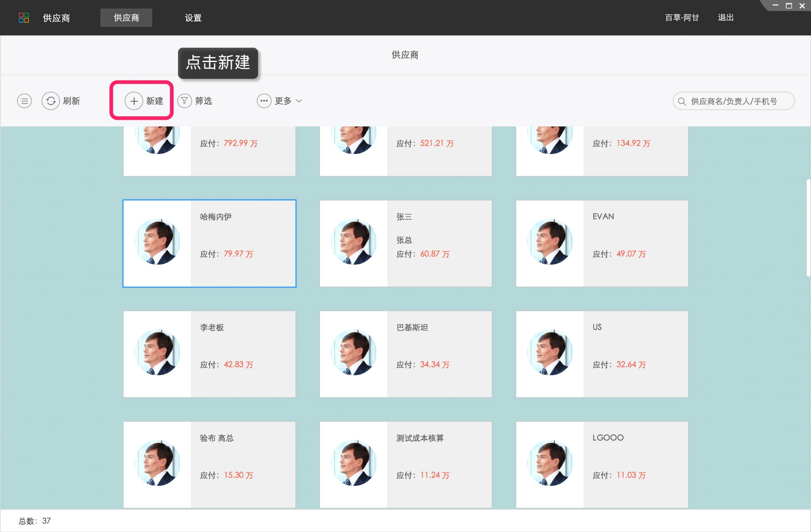Click the EVAN supplier name

(603, 216)
